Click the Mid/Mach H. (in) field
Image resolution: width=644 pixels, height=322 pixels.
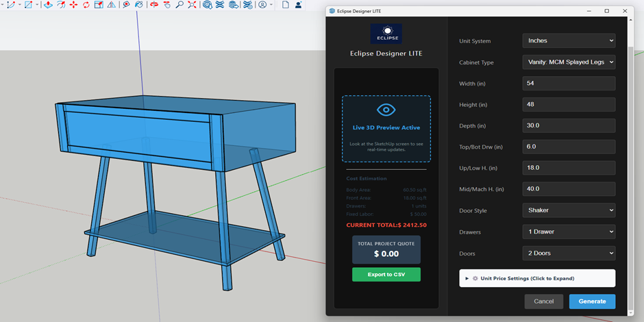pyautogui.click(x=569, y=189)
